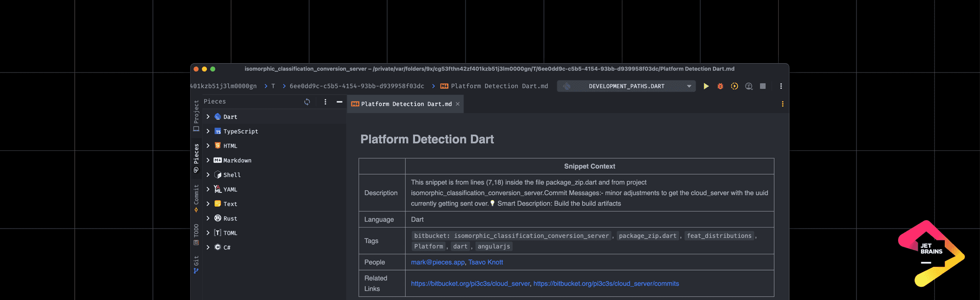Click the Markdown icon in tree
The width and height of the screenshot is (980, 300).
click(x=218, y=160)
